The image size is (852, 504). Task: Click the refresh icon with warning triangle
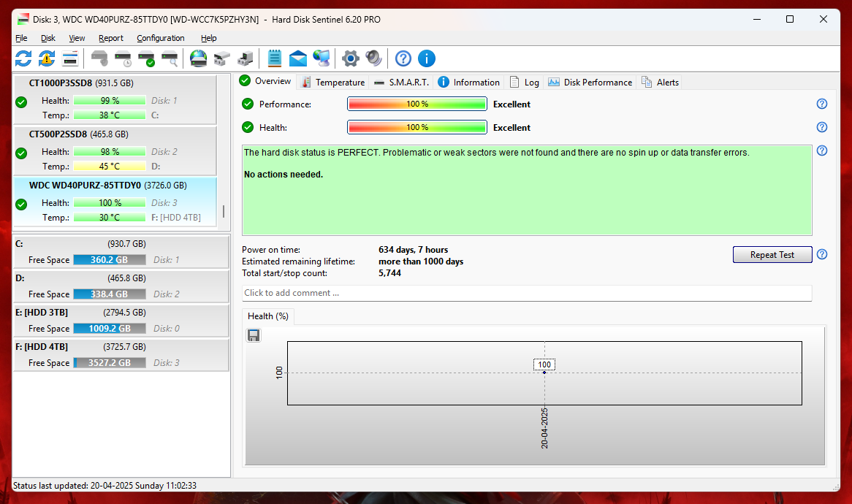coord(47,58)
